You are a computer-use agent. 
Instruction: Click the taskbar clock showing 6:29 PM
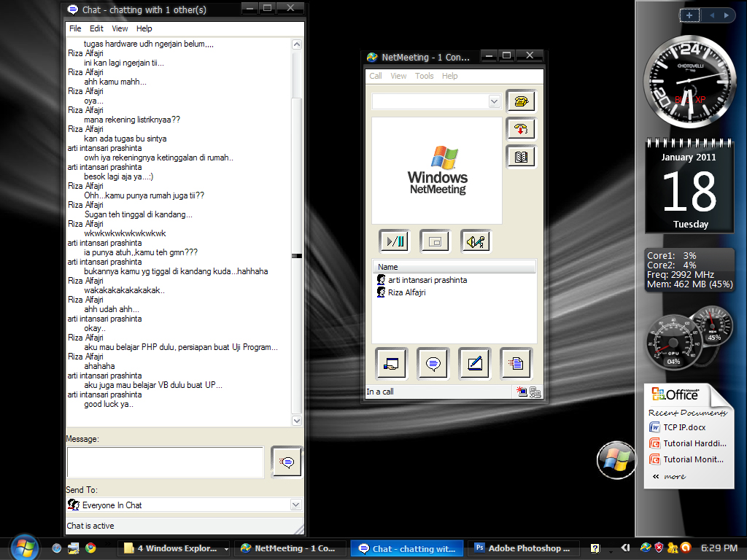(719, 548)
